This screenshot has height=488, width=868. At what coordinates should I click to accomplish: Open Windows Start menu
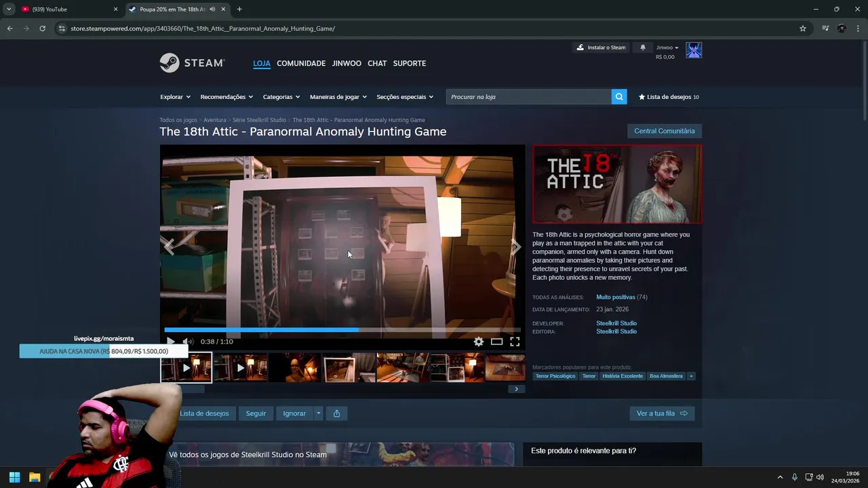point(14,477)
